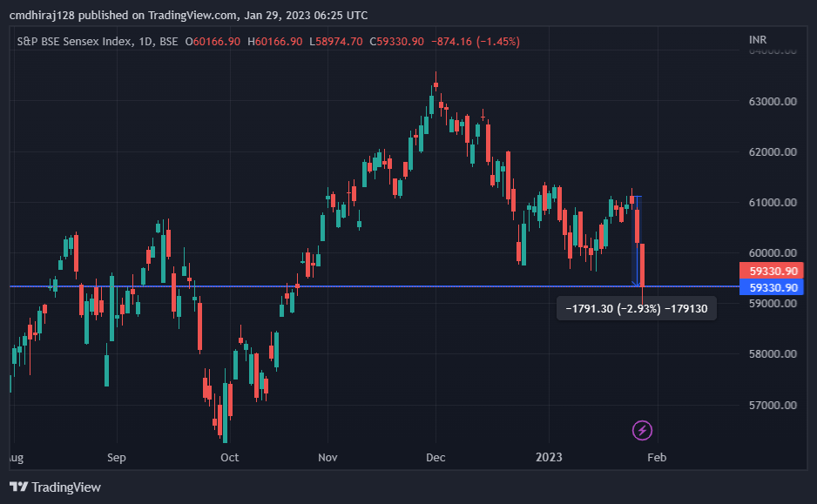The image size is (817, 504).
Task: Click the Oct label on time axis
Action: click(x=229, y=458)
